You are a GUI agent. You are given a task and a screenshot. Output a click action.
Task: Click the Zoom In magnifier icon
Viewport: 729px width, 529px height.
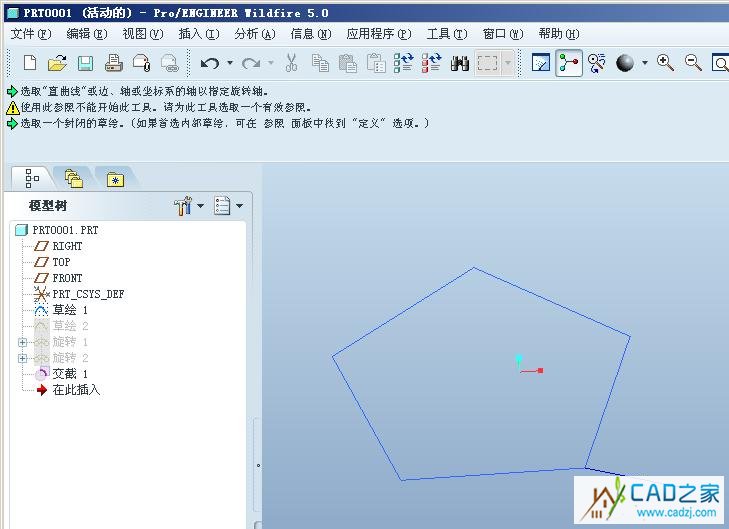click(665, 63)
